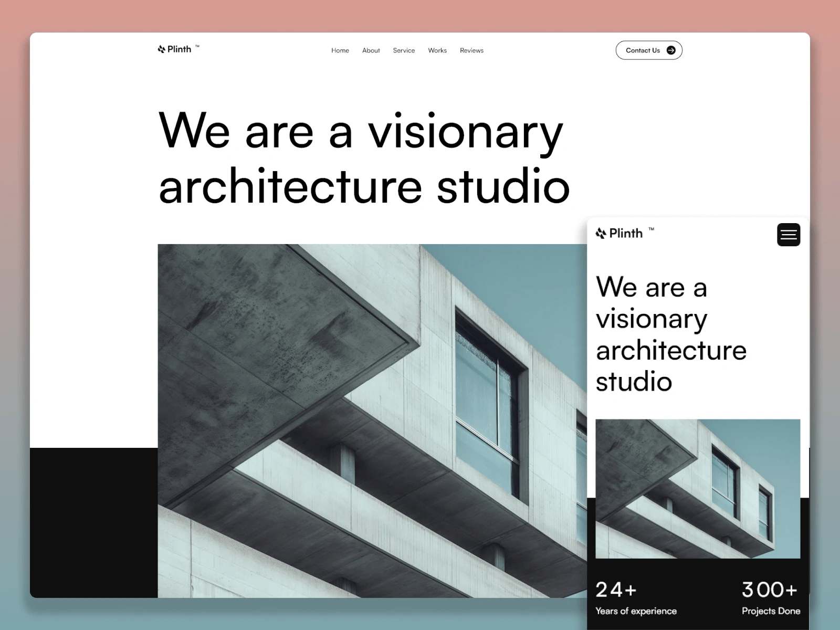Click the Plinth wordmark in mobile header
The width and height of the screenshot is (840, 630).
(625, 233)
